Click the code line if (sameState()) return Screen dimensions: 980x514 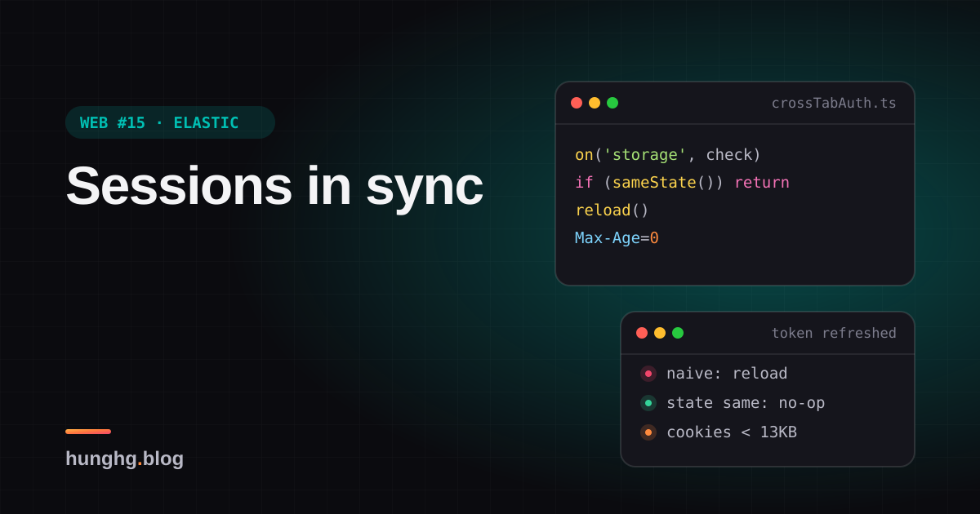(682, 183)
